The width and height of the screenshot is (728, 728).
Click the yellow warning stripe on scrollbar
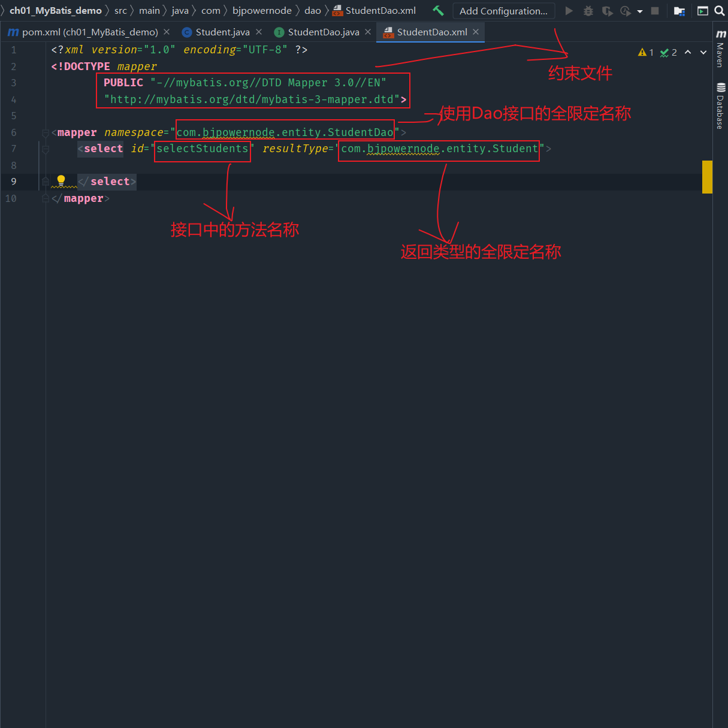tap(707, 177)
